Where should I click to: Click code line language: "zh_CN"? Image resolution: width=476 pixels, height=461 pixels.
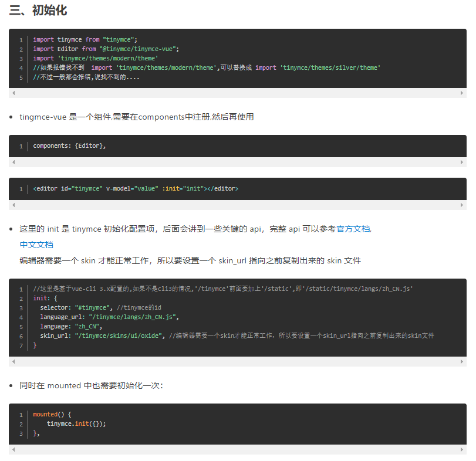point(71,326)
